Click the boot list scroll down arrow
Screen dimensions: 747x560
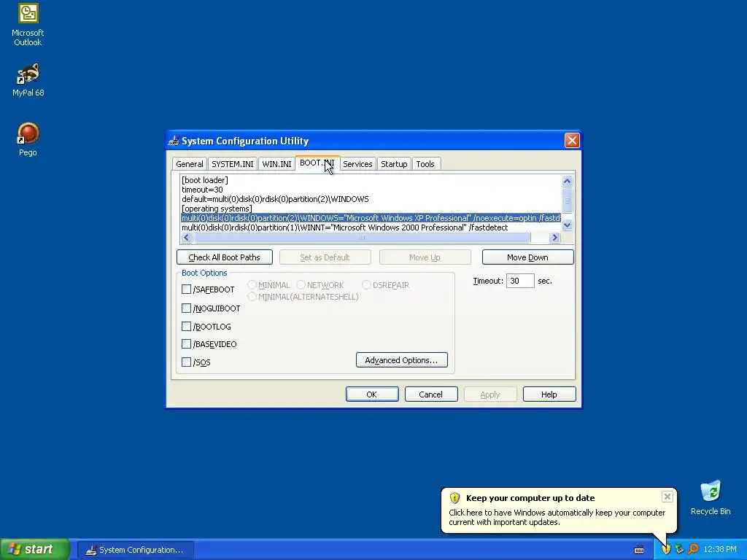point(567,225)
